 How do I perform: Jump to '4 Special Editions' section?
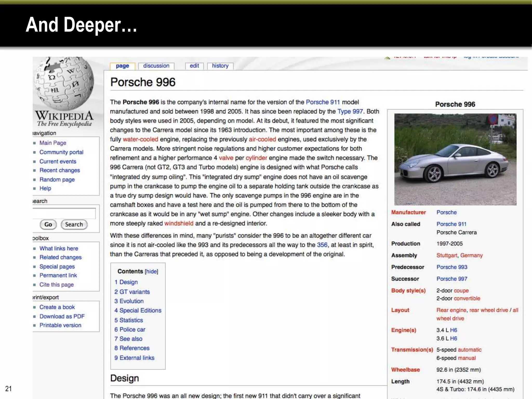[138, 310]
